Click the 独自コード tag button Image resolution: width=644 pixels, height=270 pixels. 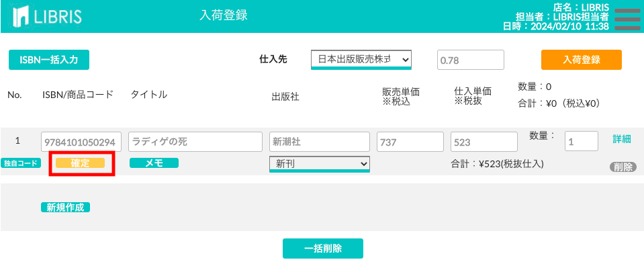pyautogui.click(x=21, y=163)
